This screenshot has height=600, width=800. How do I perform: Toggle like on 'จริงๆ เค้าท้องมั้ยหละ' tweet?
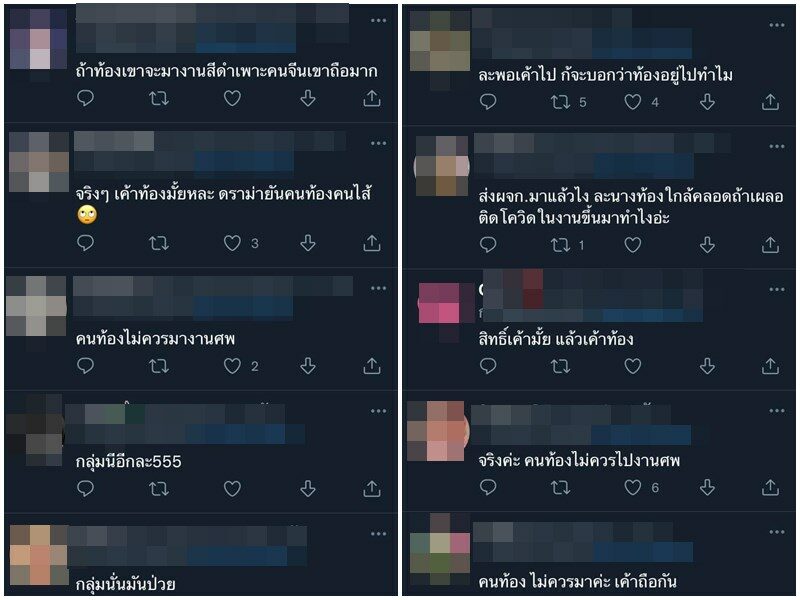pos(232,243)
